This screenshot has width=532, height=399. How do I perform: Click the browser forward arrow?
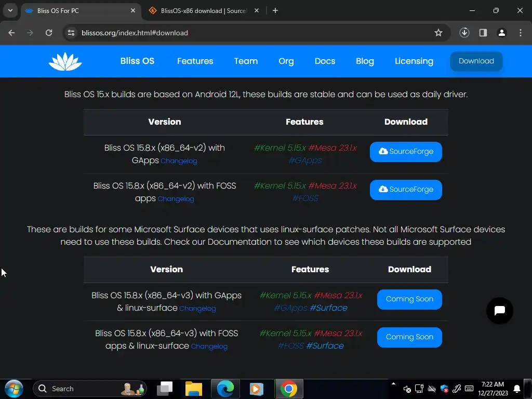[x=30, y=33]
